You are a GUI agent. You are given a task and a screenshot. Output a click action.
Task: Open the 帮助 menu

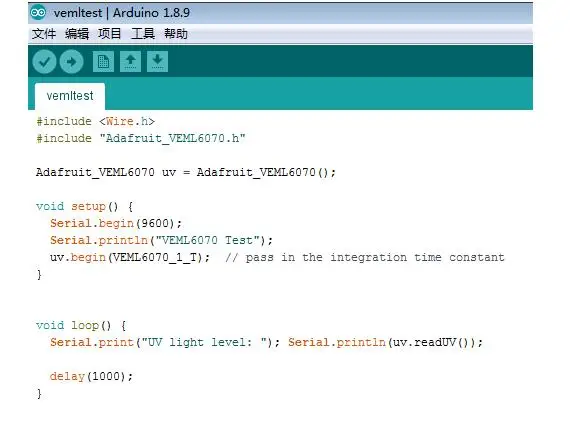(x=176, y=34)
